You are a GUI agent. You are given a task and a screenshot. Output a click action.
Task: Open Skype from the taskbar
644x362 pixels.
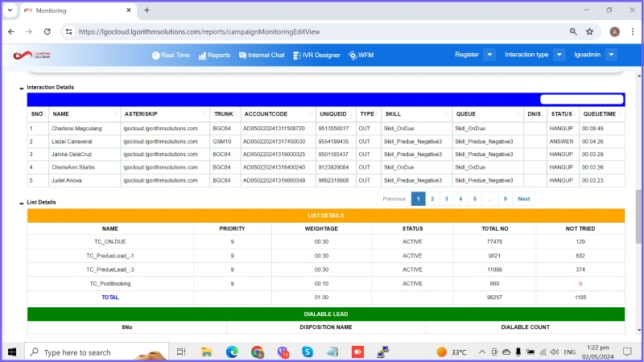(x=307, y=352)
